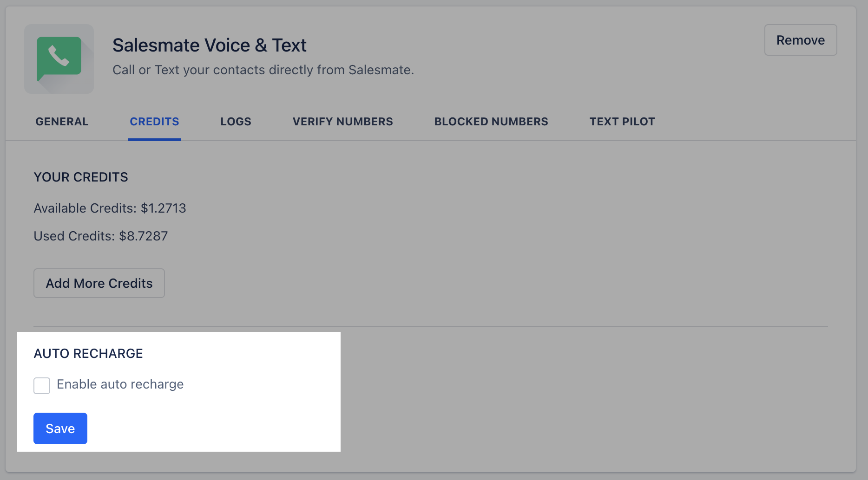This screenshot has height=480, width=868.
Task: Click the Used Credits $8.7287 line
Action: tap(101, 236)
